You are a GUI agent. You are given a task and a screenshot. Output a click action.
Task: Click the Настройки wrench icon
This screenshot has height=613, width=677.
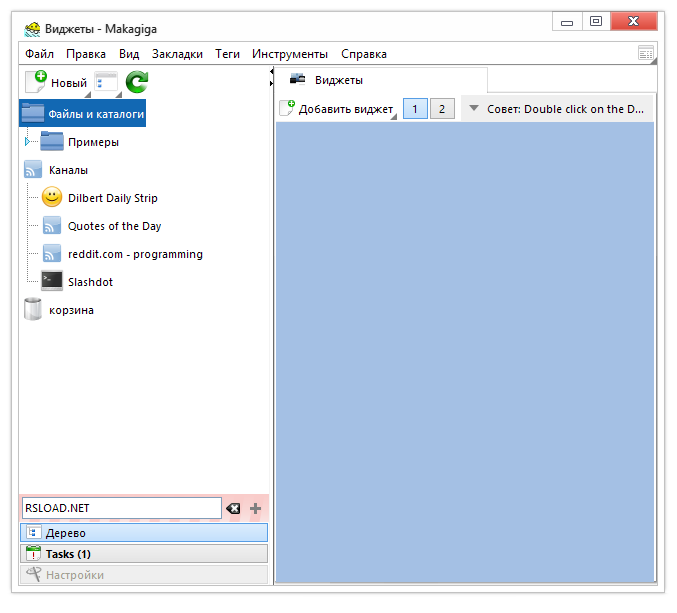point(33,575)
